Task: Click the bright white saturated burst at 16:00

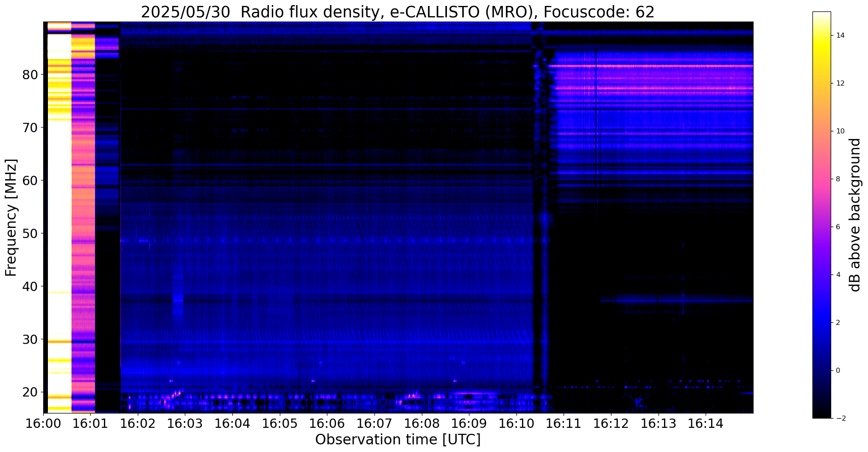Action: pyautogui.click(x=59, y=217)
